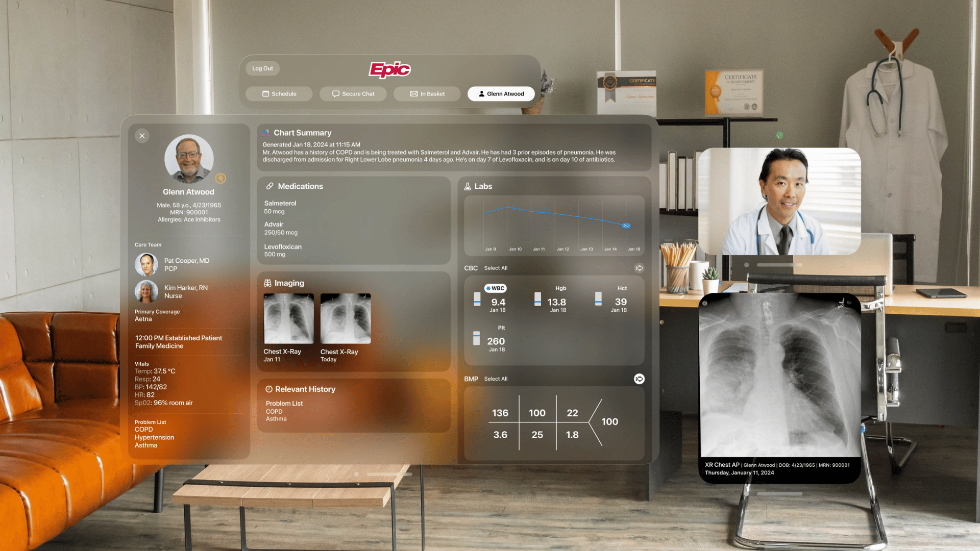The height and width of the screenshot is (551, 980).
Task: Click the Imaging section icon
Action: (267, 283)
